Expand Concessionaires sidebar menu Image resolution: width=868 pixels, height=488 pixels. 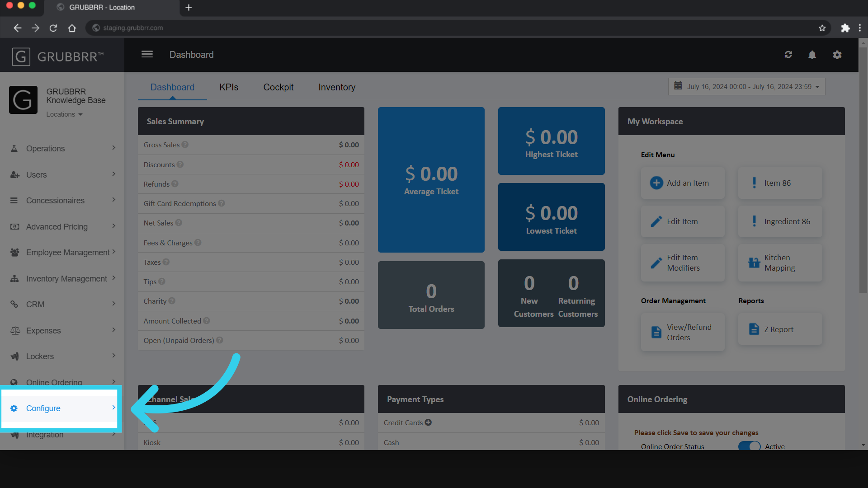[x=62, y=200]
